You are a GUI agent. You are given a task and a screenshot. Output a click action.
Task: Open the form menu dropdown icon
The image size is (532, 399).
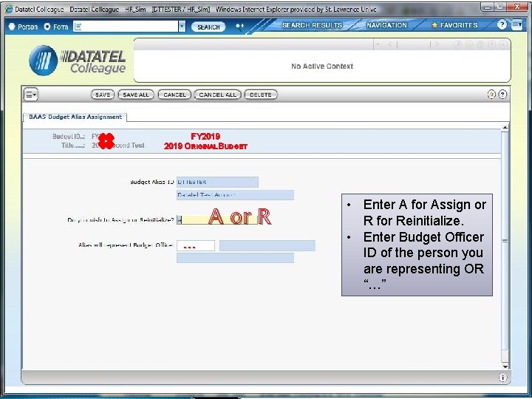pyautogui.click(x=30, y=95)
